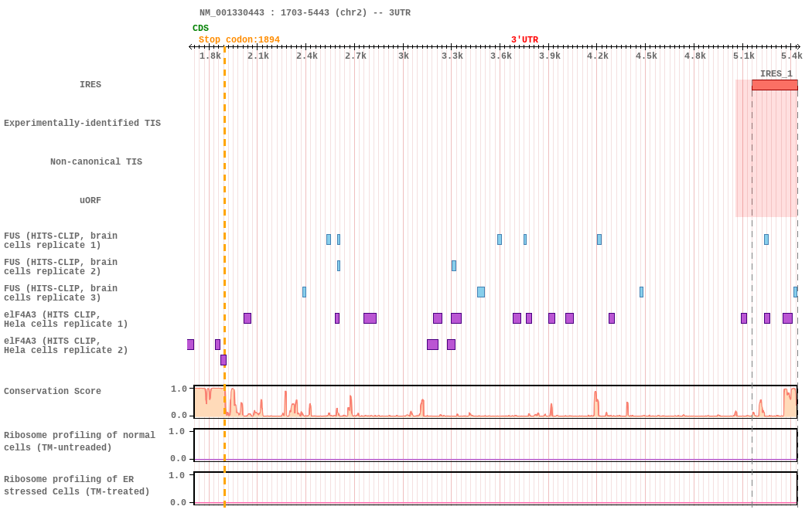Click the rightmost FUS replicate 1 binding site

coord(766,240)
